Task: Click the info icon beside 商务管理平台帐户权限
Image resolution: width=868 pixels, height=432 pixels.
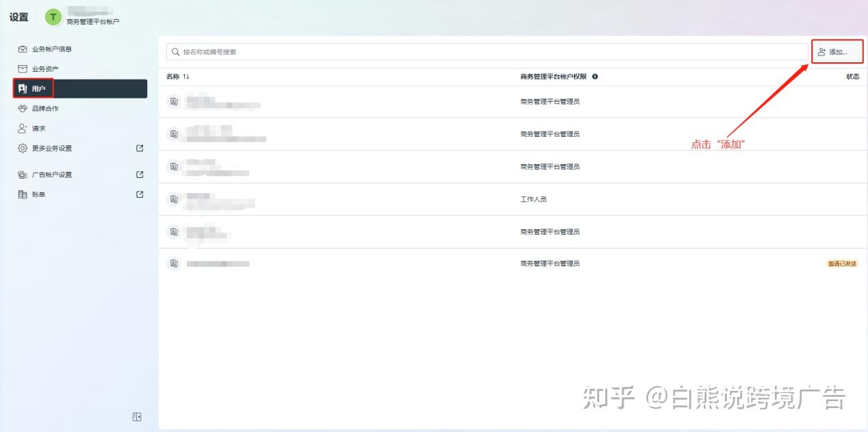Action: 594,76
